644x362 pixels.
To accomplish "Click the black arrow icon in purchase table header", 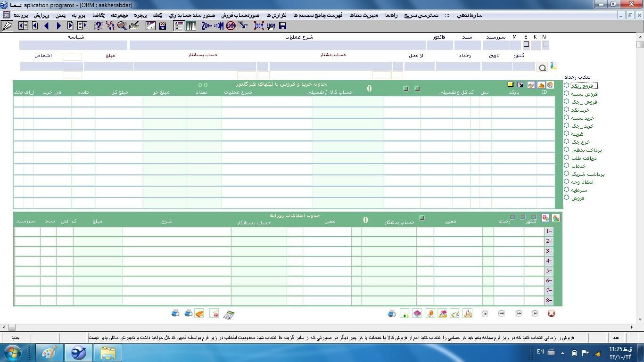I will [x=520, y=85].
